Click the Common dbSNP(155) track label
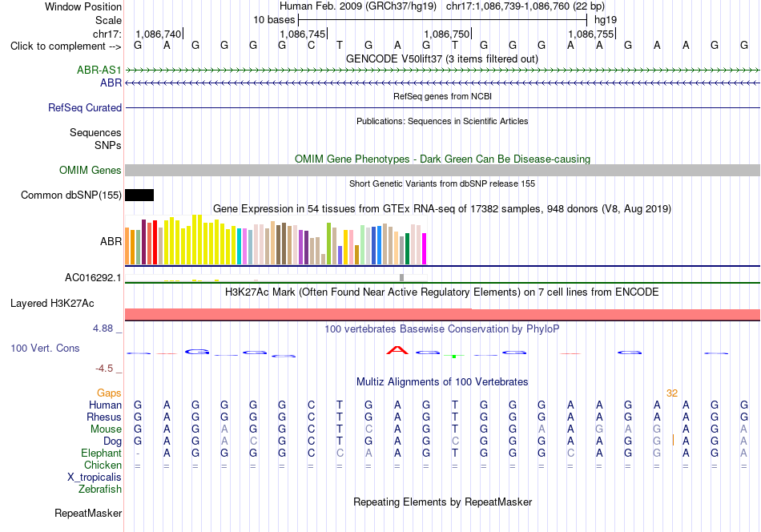 [71, 195]
